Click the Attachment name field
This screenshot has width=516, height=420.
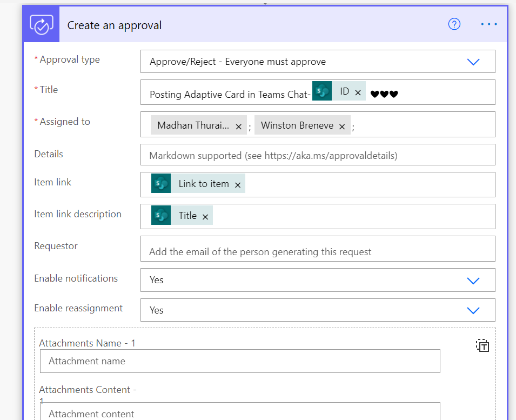tap(240, 361)
